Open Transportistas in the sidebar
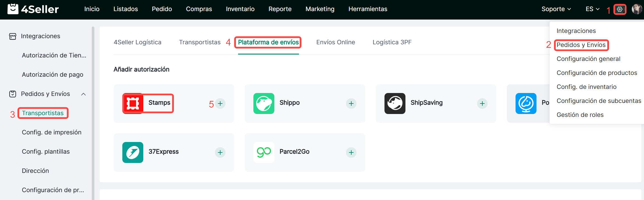 pos(43,113)
